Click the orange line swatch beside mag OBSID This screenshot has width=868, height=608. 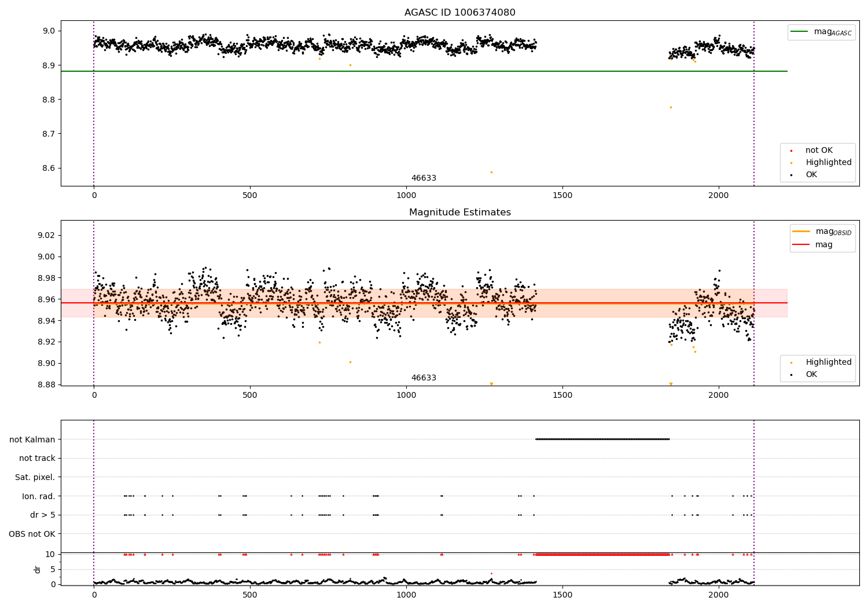pos(801,232)
